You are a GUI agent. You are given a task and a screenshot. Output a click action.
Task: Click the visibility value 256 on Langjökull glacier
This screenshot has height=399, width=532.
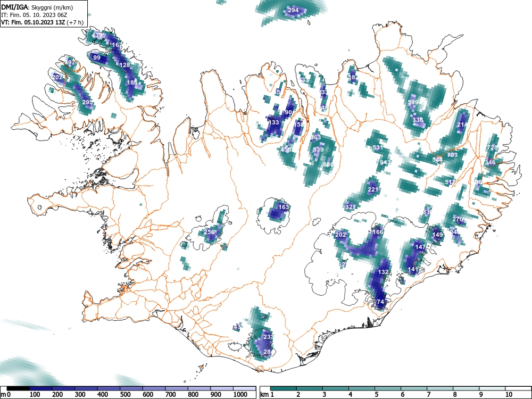click(209, 232)
